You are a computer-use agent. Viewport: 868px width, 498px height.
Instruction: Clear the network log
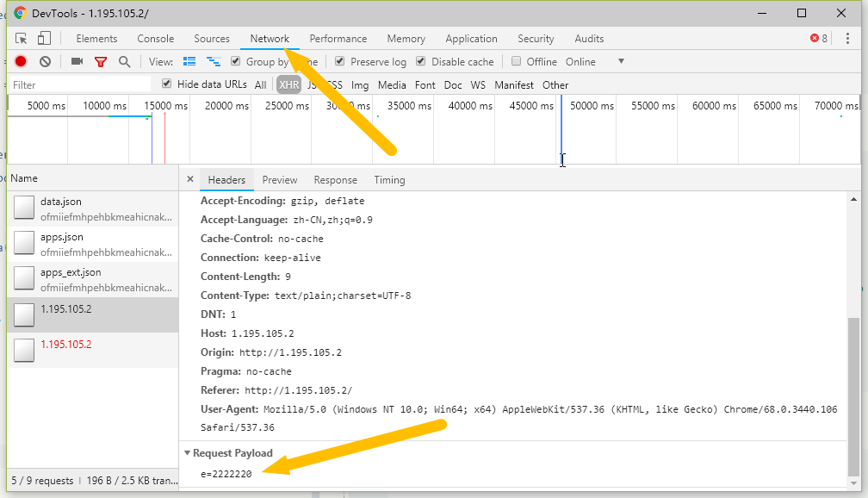tap(46, 61)
